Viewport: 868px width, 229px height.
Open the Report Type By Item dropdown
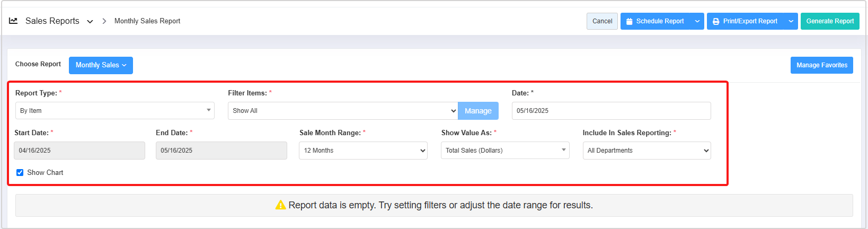coord(114,111)
